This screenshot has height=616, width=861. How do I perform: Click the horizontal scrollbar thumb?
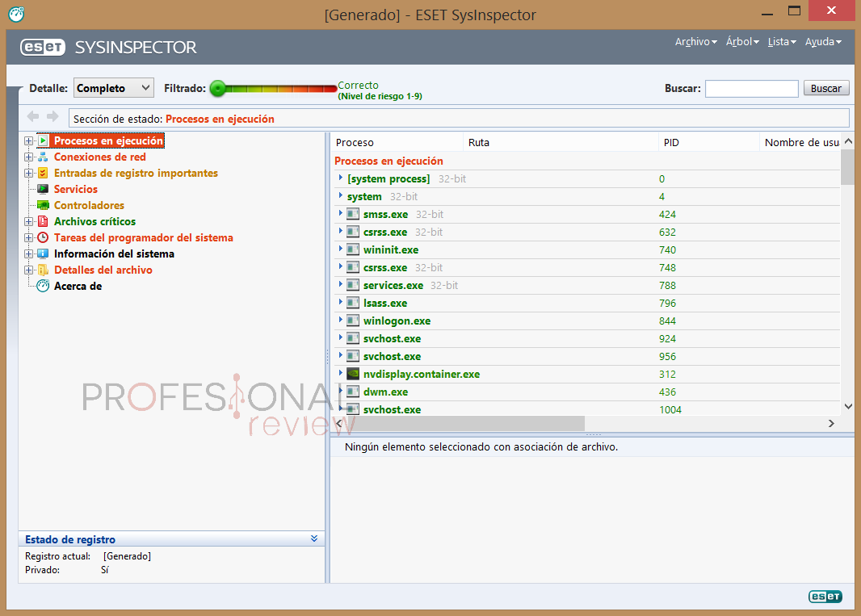[x=464, y=423]
